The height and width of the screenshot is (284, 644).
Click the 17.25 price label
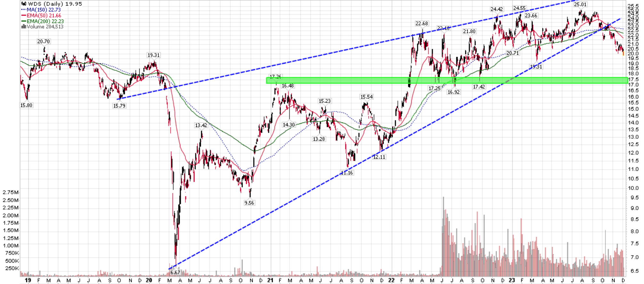click(435, 88)
